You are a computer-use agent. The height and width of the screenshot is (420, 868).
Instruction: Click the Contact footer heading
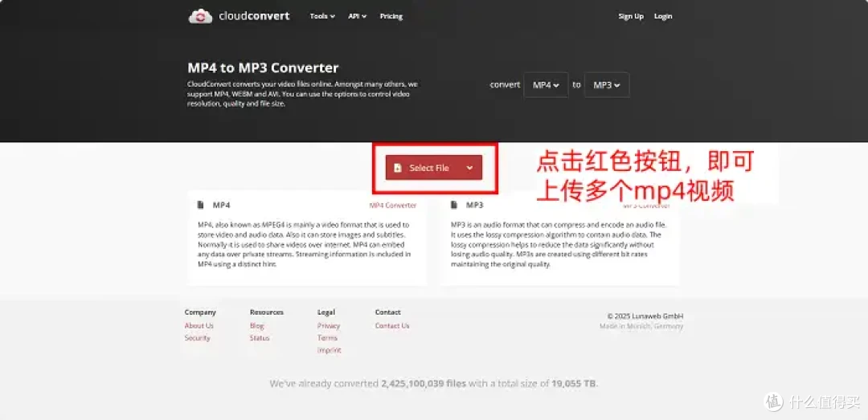tap(387, 312)
